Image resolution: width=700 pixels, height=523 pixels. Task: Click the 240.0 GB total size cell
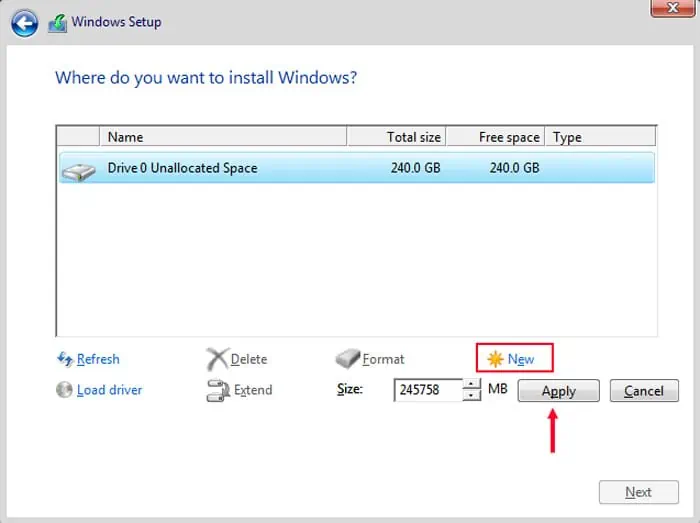click(416, 168)
